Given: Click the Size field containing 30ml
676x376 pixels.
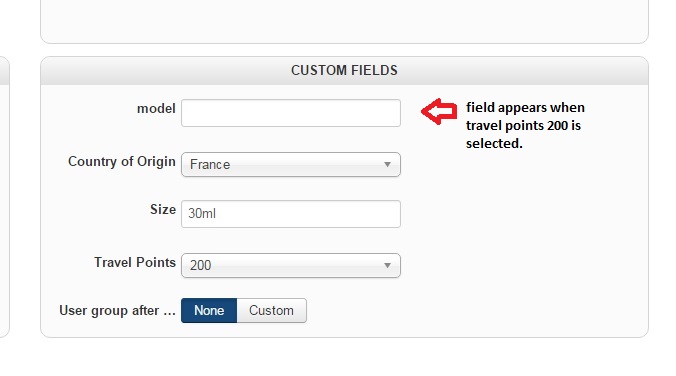Looking at the screenshot, I should point(291,214).
